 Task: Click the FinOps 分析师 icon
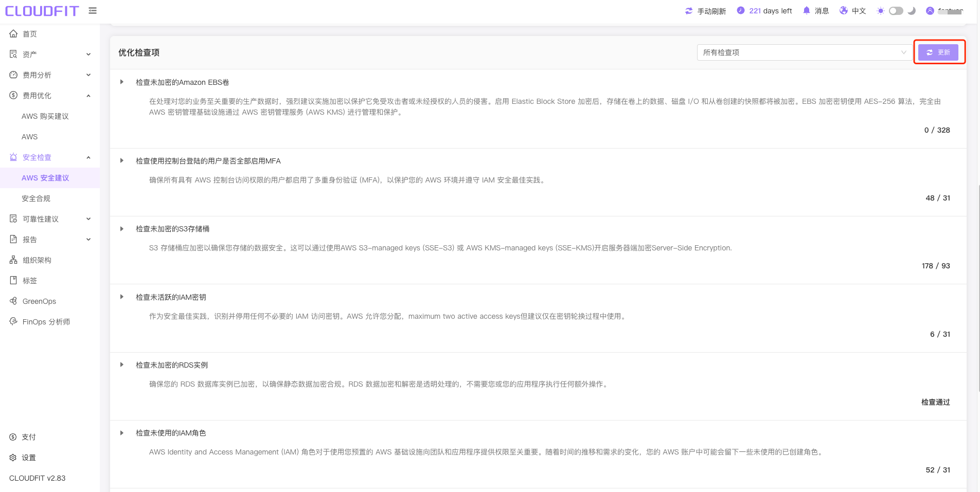coord(13,321)
